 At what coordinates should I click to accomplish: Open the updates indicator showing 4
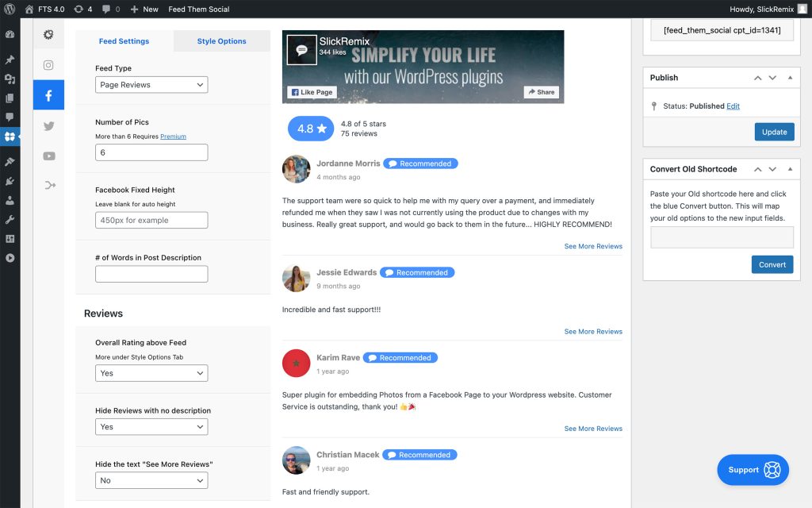click(82, 9)
